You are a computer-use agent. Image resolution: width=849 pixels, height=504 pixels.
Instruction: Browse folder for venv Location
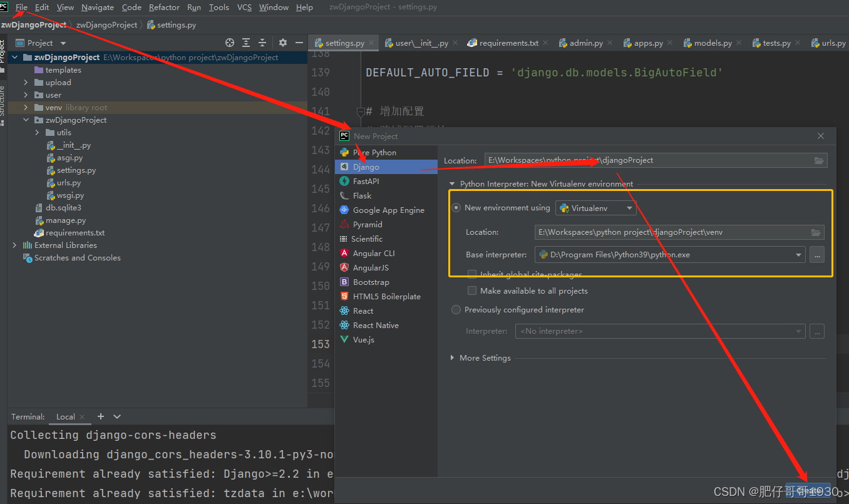coord(816,233)
